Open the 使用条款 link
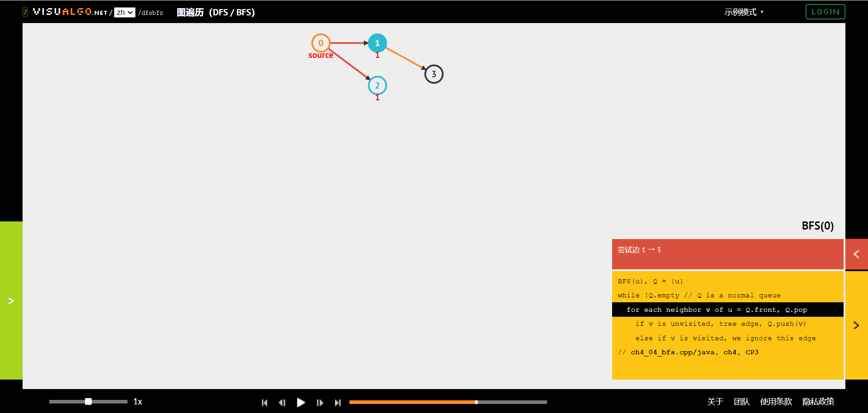 [x=776, y=402]
